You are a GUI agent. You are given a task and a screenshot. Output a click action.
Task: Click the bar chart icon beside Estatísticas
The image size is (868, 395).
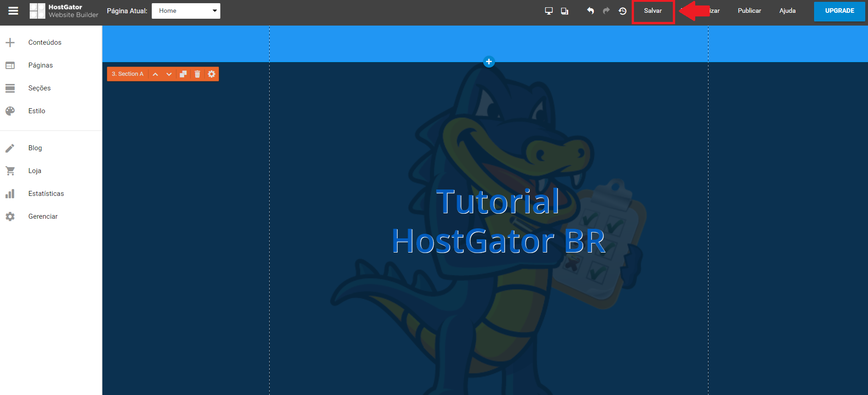(10, 194)
